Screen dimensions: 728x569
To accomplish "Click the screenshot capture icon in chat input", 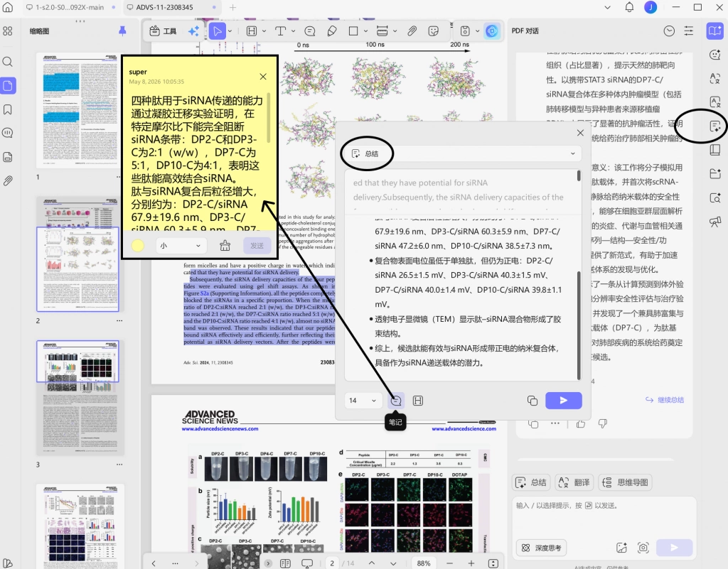I will pos(643,548).
